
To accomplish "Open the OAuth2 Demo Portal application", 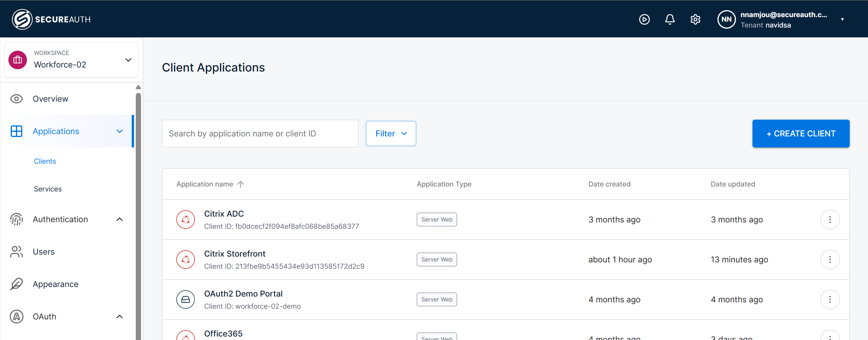I will pos(243,294).
